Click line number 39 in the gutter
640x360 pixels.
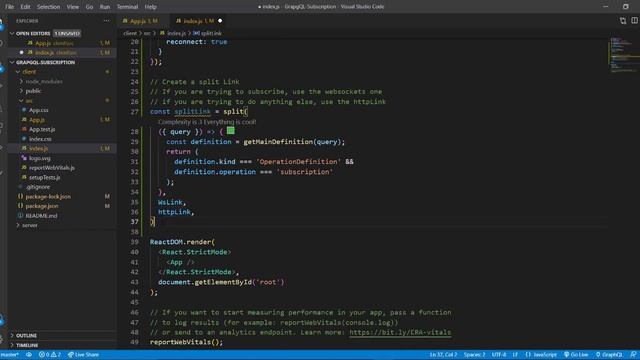tap(134, 242)
